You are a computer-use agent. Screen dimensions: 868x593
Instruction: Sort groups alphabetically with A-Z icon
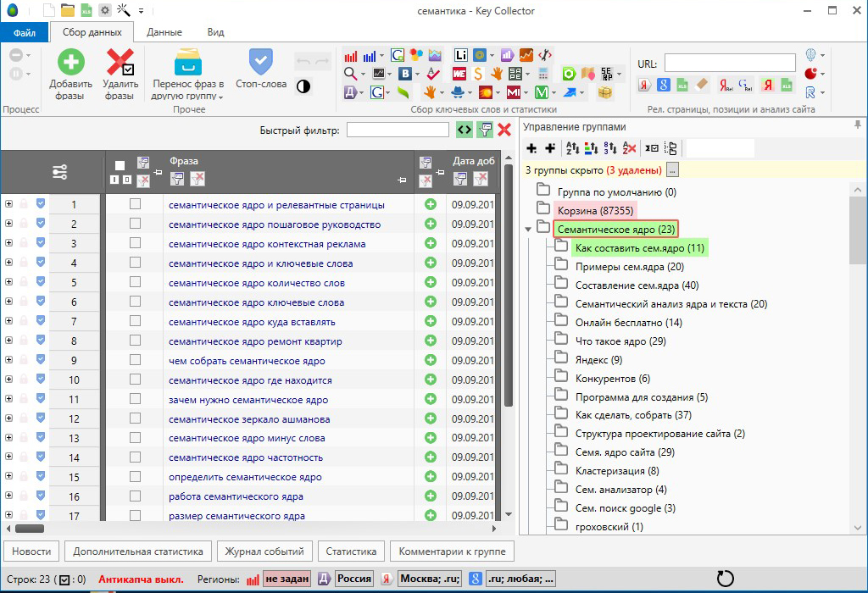point(572,148)
